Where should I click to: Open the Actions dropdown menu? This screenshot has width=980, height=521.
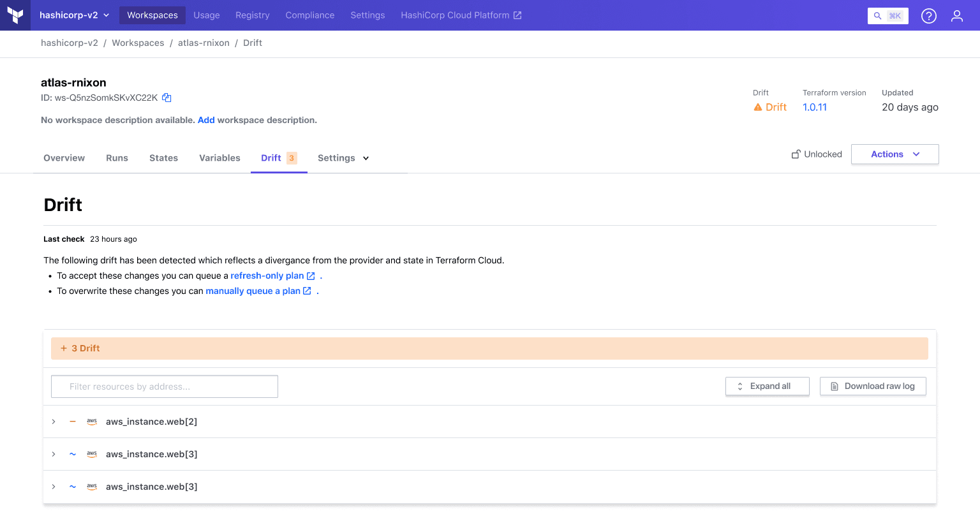coord(895,154)
